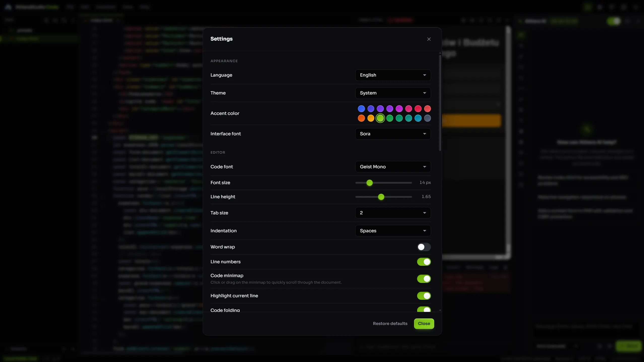This screenshot has height=362, width=644.
Task: Turn off the Code minimap toggle
Action: click(x=424, y=279)
